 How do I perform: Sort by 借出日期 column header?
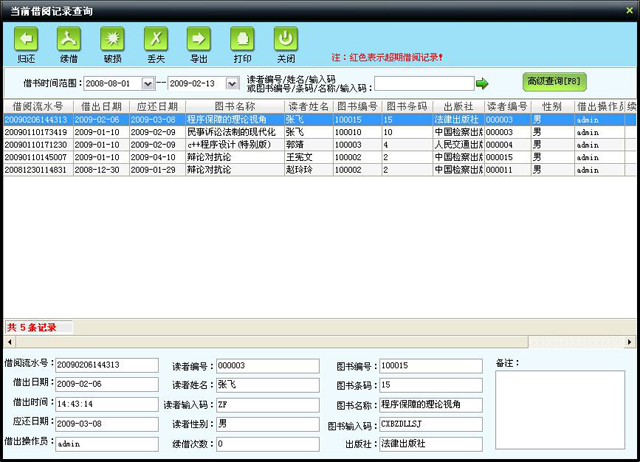101,106
